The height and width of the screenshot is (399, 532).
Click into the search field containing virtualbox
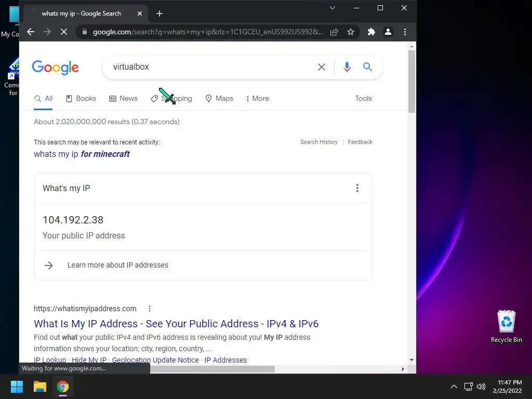pyautogui.click(x=210, y=67)
